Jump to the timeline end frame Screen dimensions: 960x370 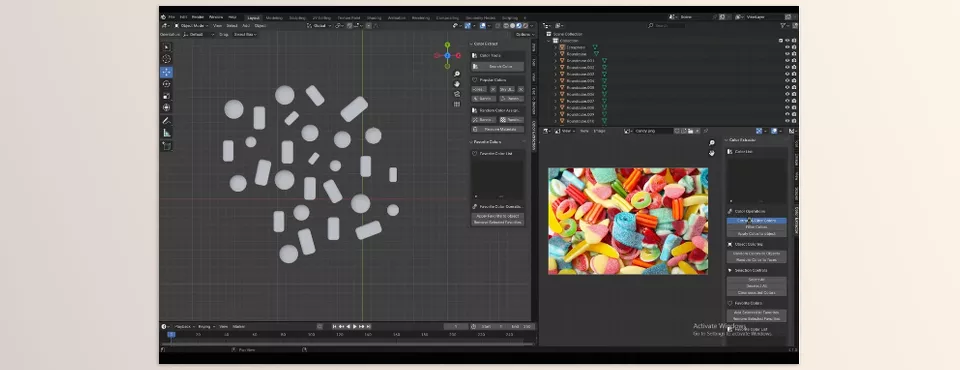[369, 327]
